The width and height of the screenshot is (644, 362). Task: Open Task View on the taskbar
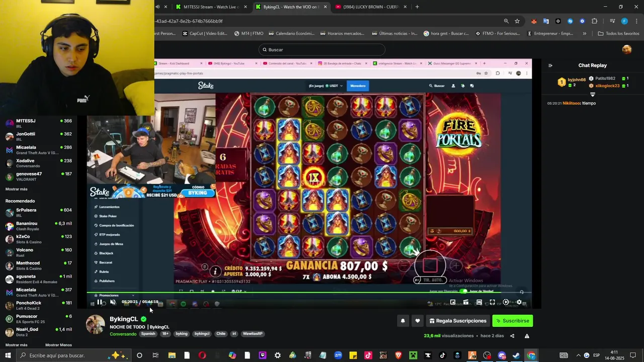tap(155, 355)
